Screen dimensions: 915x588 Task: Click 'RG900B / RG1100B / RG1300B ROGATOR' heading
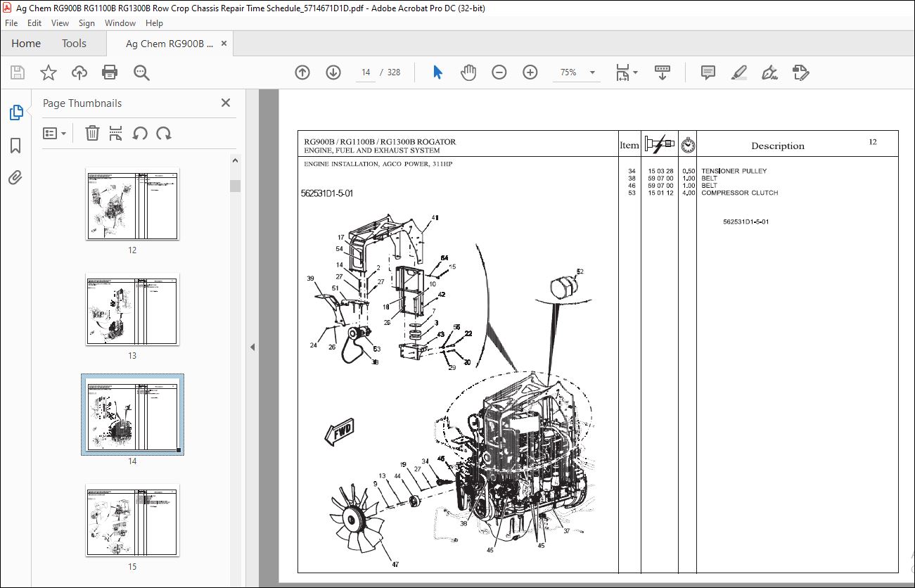380,142
